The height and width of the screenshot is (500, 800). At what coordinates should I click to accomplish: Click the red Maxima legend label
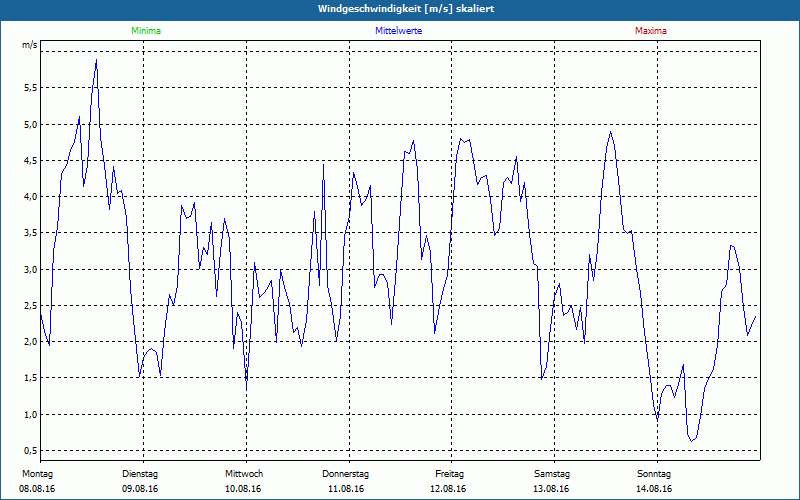pos(651,31)
